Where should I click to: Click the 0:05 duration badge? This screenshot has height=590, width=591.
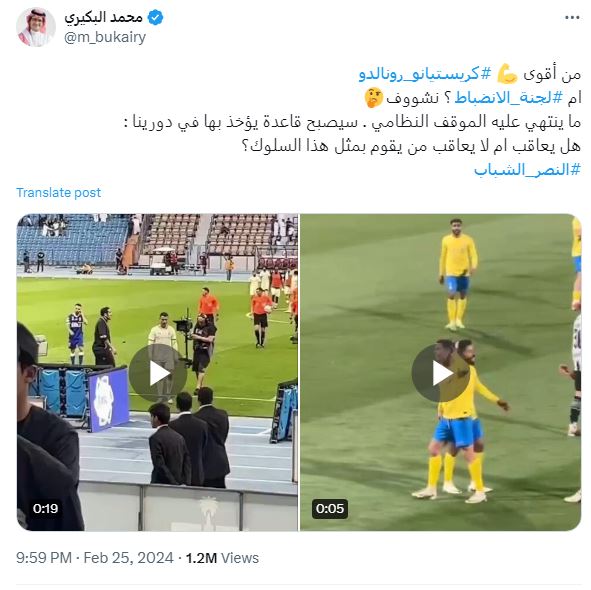(330, 509)
